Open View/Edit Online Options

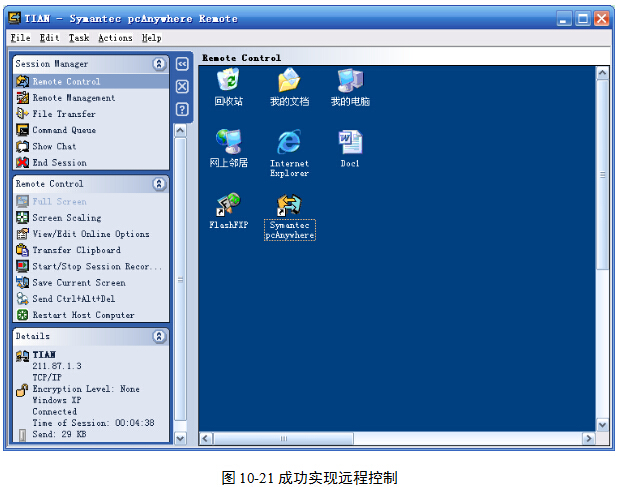pyautogui.click(x=91, y=234)
